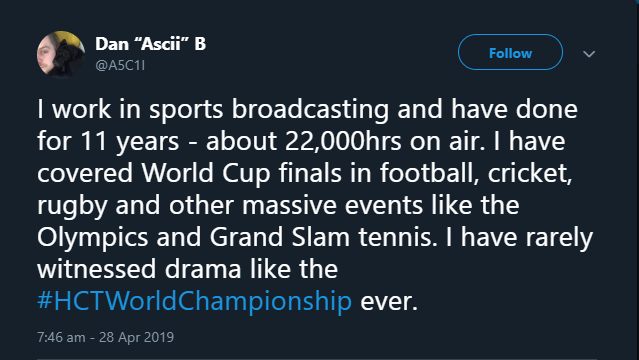Screen dimensions: 639x360
Task: Click the phrase "sports broadcasting" in the tweet
Action: point(269,110)
